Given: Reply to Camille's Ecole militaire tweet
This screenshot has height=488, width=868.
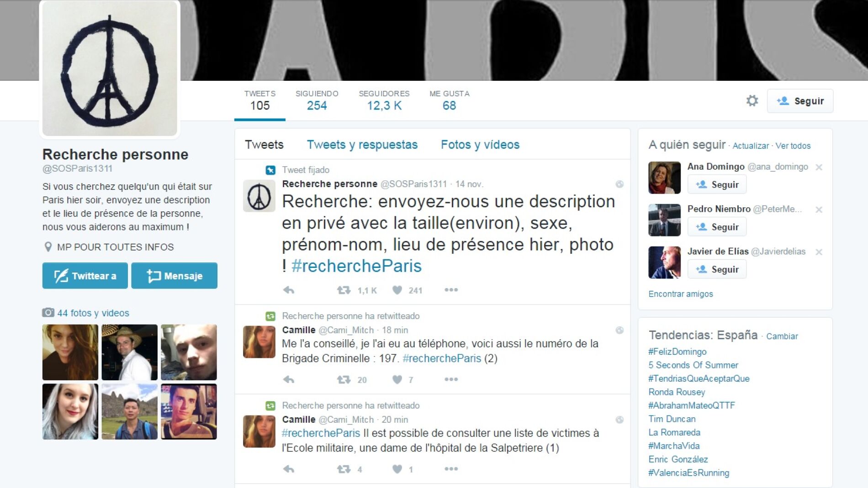Looking at the screenshot, I should (289, 469).
